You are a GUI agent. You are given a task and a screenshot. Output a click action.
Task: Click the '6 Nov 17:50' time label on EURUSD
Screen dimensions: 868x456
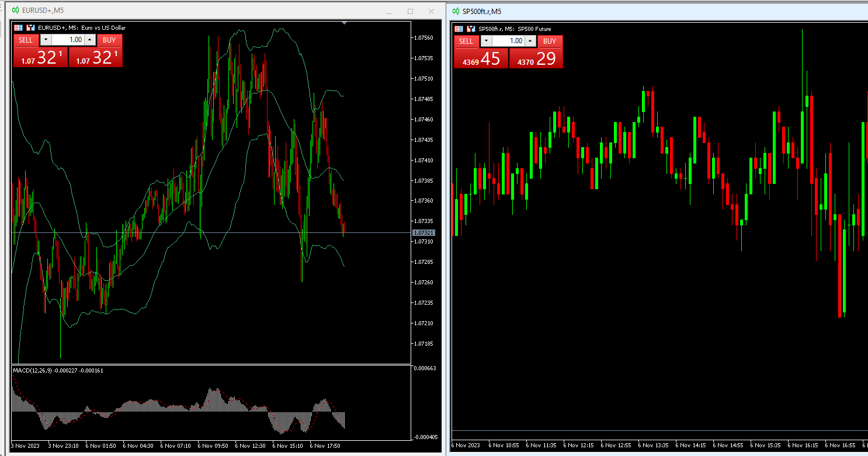tap(325, 445)
